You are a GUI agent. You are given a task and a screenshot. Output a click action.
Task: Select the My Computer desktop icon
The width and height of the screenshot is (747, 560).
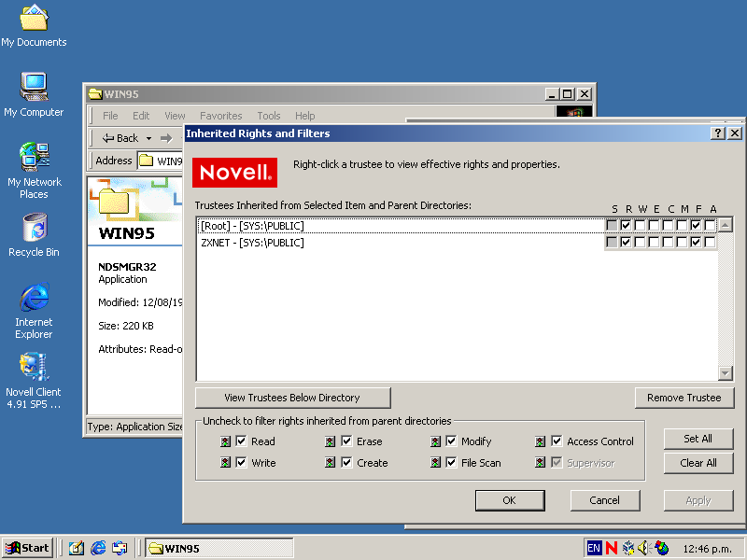(x=34, y=95)
